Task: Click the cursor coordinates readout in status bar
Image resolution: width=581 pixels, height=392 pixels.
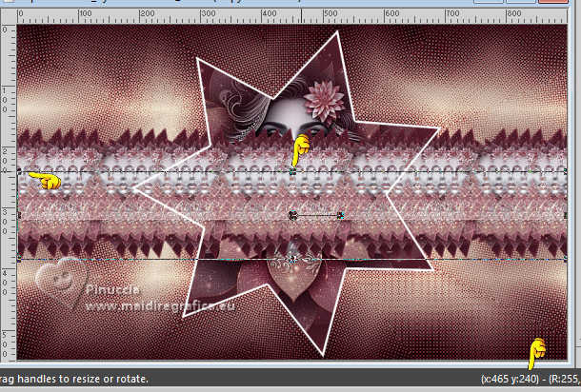Action: (510, 379)
